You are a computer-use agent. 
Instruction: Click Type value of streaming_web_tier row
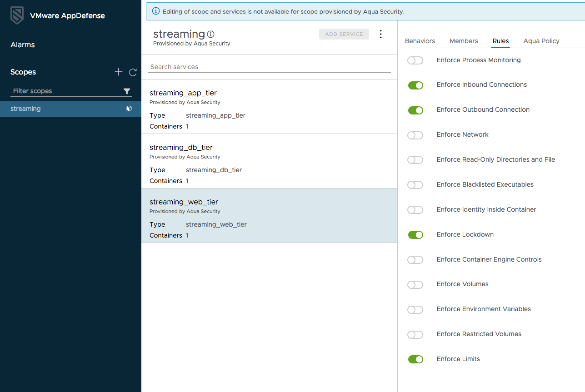(x=216, y=224)
